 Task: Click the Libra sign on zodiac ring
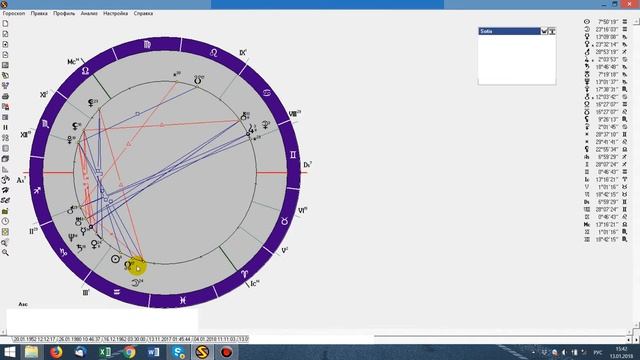point(85,71)
